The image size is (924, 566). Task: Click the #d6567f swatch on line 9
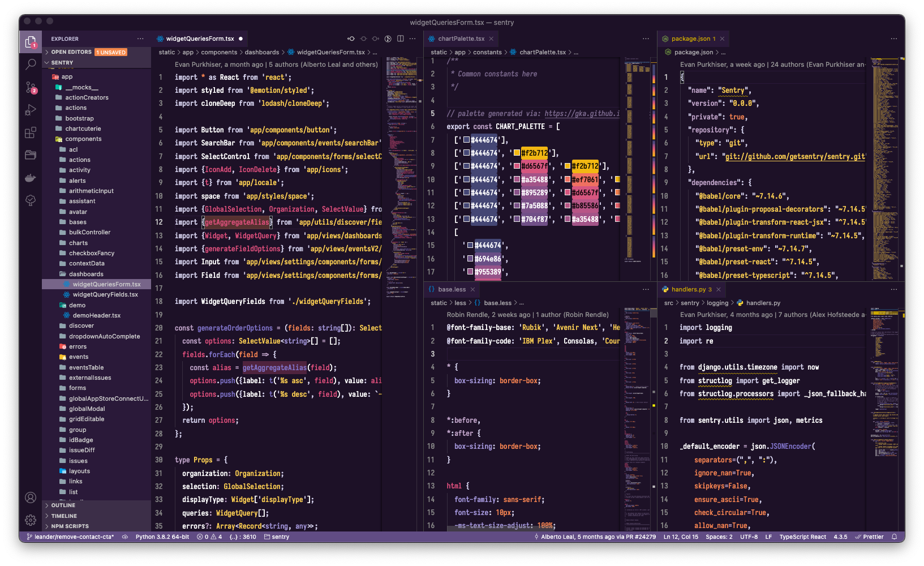tap(517, 166)
